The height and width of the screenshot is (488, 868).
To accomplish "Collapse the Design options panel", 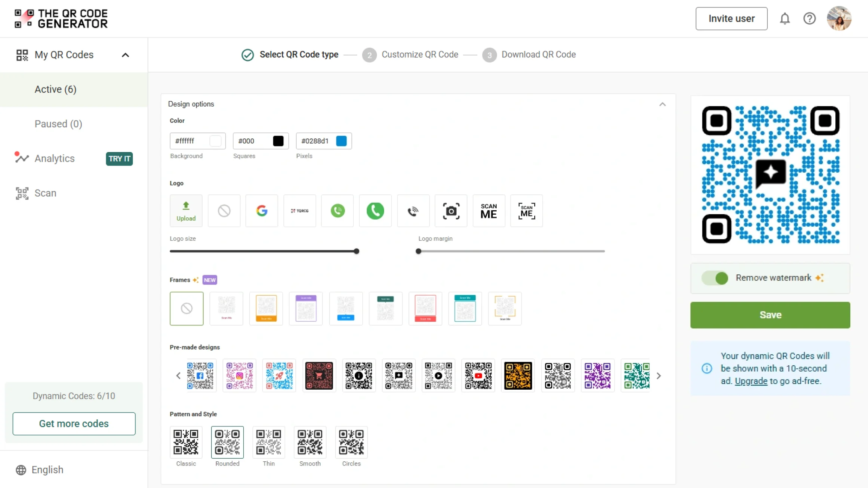I will (x=662, y=104).
